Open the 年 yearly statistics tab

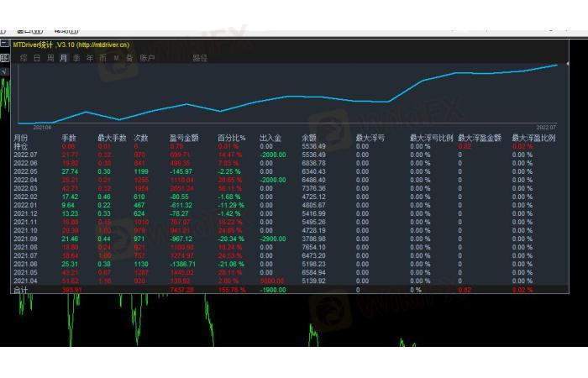pyautogui.click(x=90, y=58)
